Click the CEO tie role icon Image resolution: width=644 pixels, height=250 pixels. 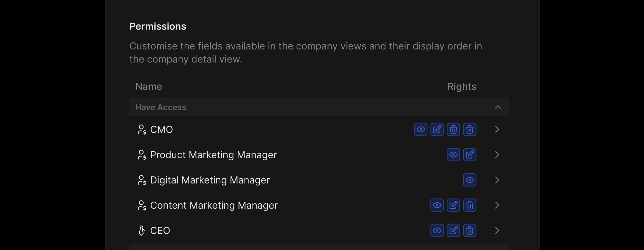tap(142, 230)
